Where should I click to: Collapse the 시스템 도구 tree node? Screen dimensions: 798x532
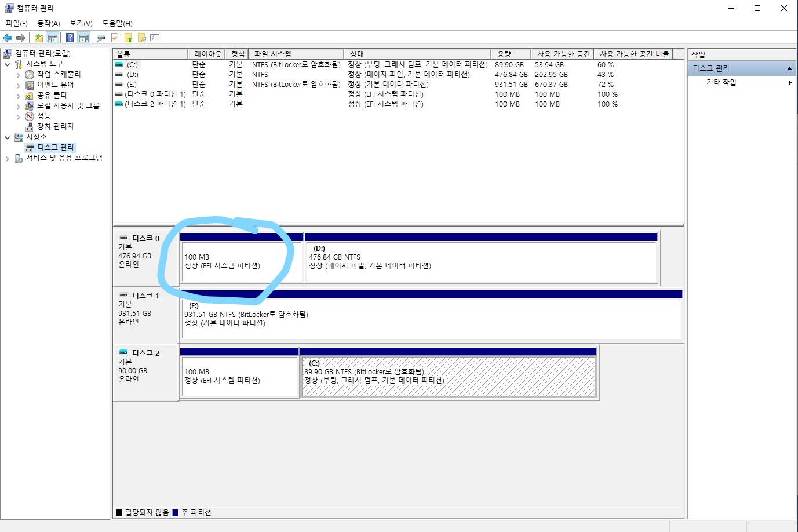pyautogui.click(x=7, y=64)
